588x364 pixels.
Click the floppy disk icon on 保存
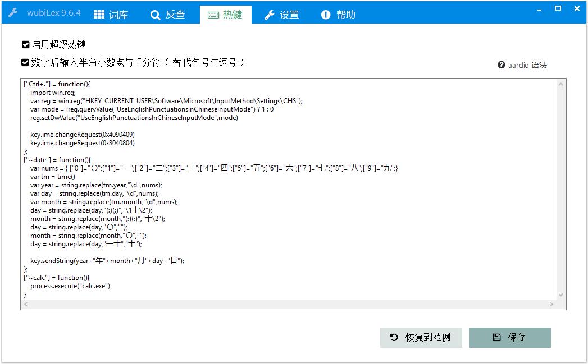coord(496,337)
